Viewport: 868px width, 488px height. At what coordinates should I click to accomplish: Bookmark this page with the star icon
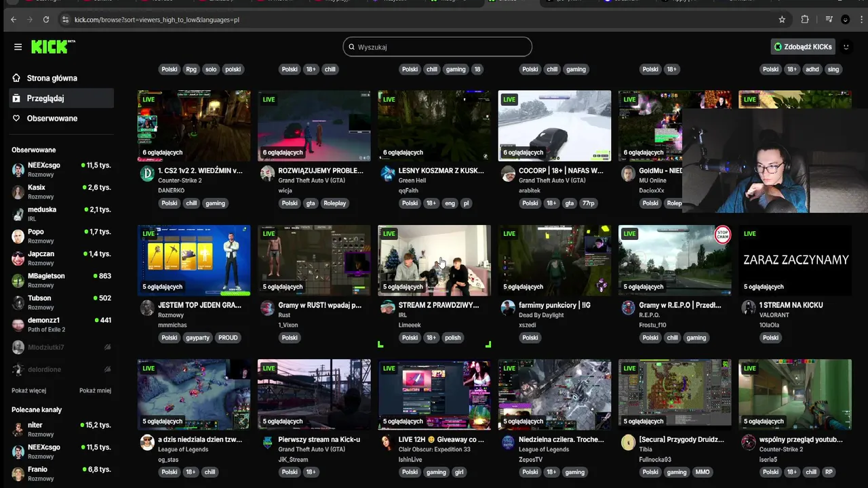pyautogui.click(x=782, y=20)
